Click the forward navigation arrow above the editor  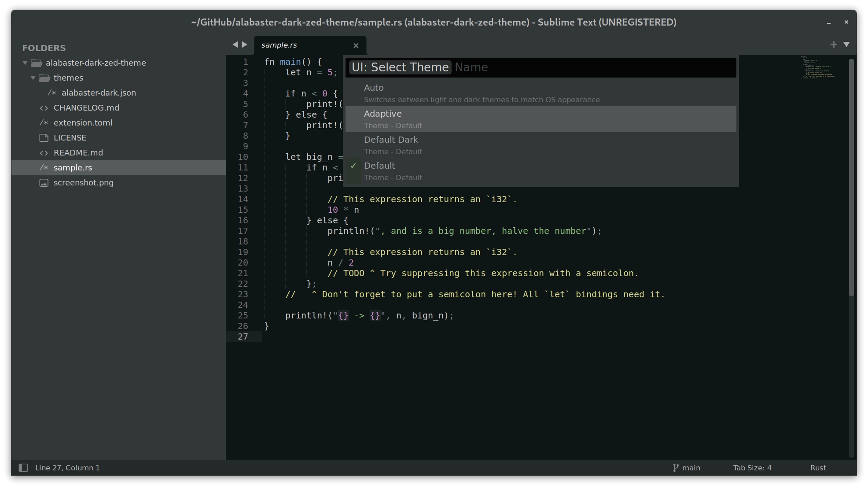coord(245,44)
